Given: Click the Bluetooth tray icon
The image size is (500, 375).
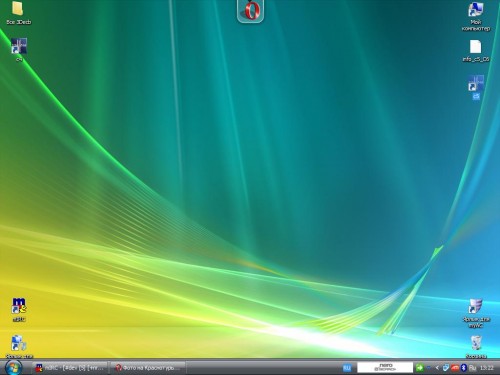Looking at the screenshot, I should (x=463, y=368).
